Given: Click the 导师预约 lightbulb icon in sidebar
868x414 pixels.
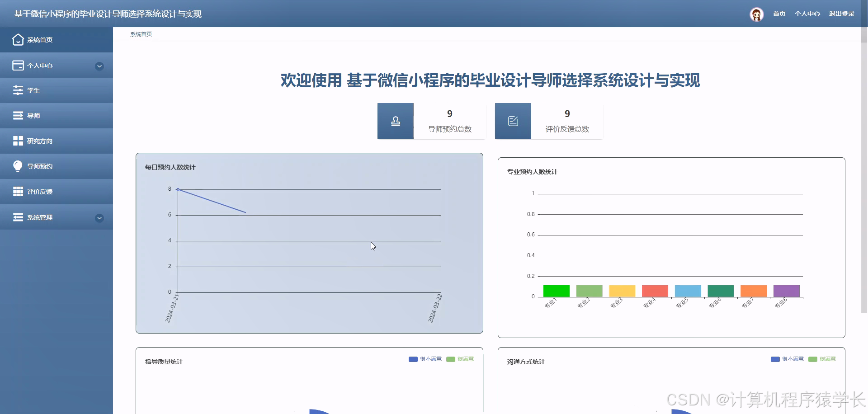Looking at the screenshot, I should tap(18, 166).
